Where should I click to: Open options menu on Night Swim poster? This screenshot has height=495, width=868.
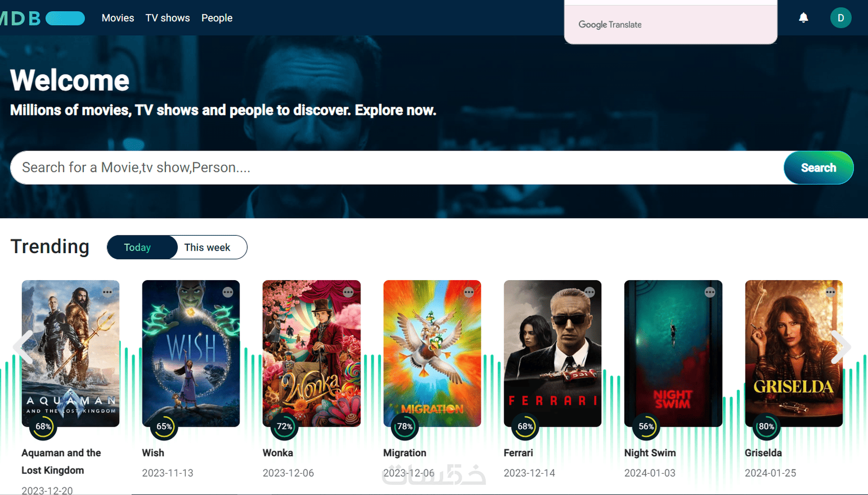coord(710,292)
